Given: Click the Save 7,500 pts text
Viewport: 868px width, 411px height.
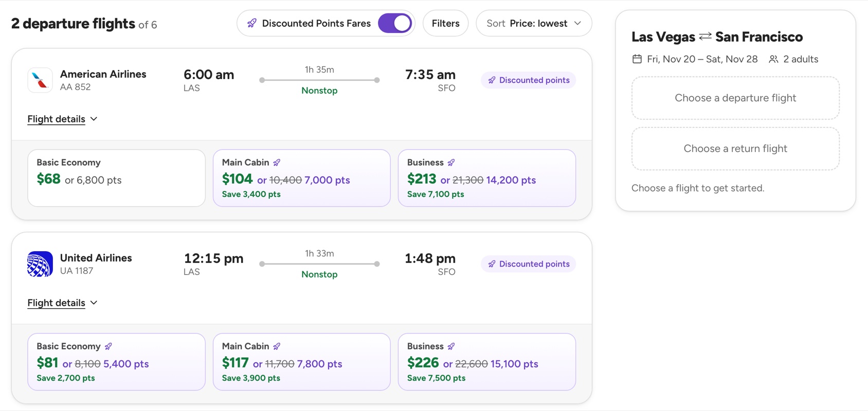Looking at the screenshot, I should [x=436, y=378].
